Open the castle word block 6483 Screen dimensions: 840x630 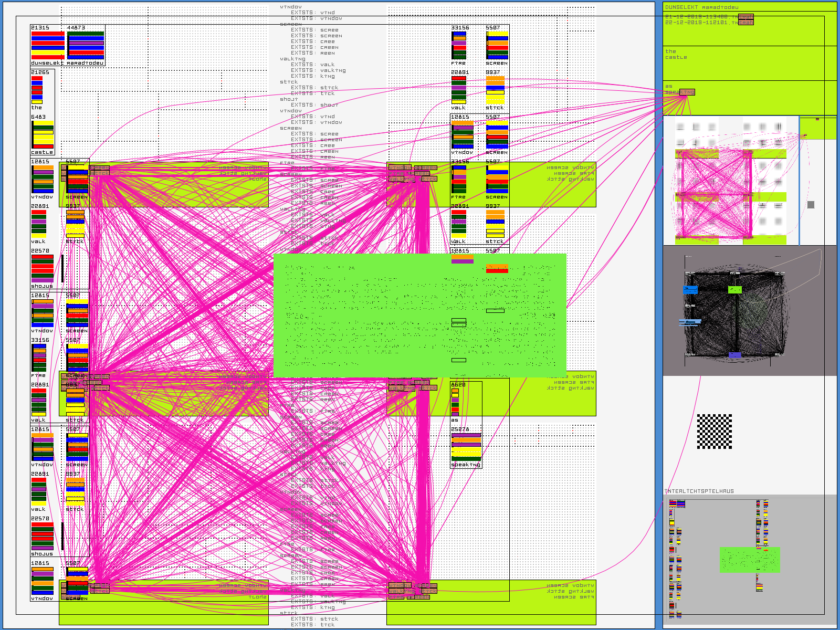[43, 135]
